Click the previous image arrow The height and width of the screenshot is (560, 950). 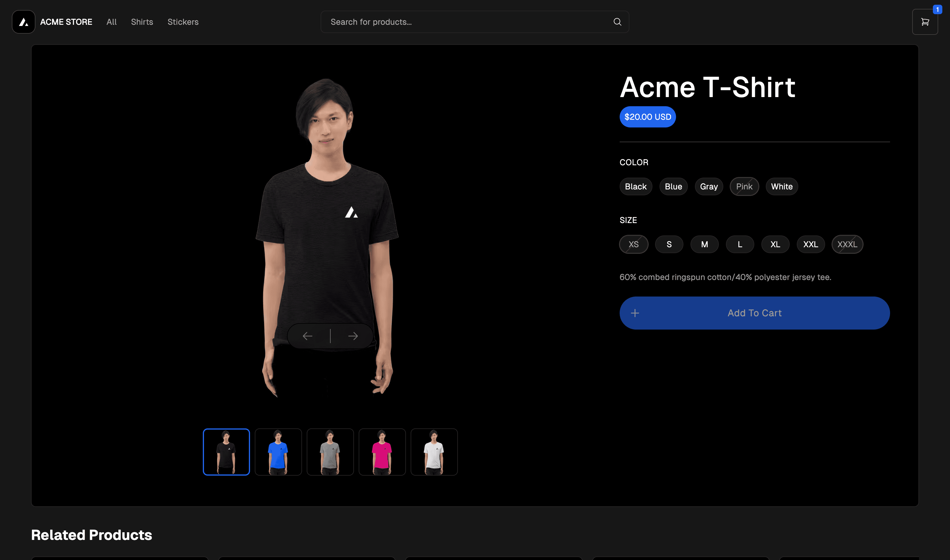307,335
